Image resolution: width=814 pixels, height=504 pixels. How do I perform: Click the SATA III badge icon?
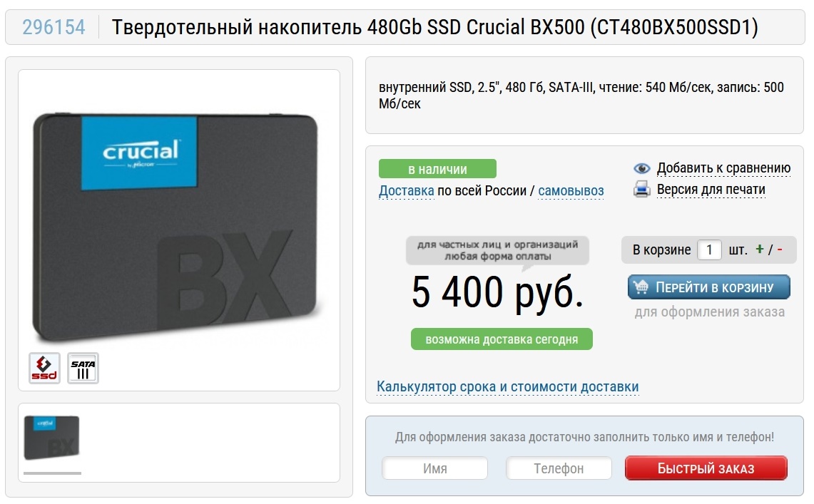pyautogui.click(x=83, y=368)
